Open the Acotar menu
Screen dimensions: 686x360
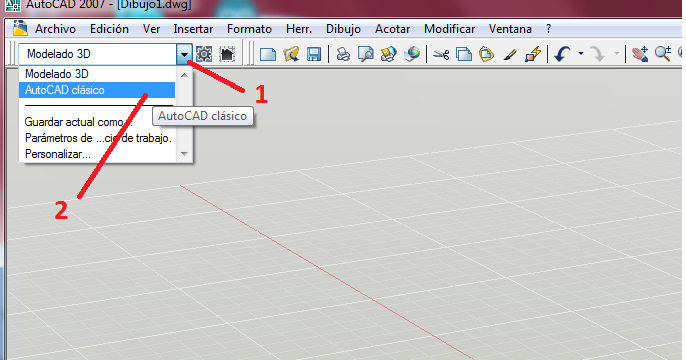tap(392, 29)
